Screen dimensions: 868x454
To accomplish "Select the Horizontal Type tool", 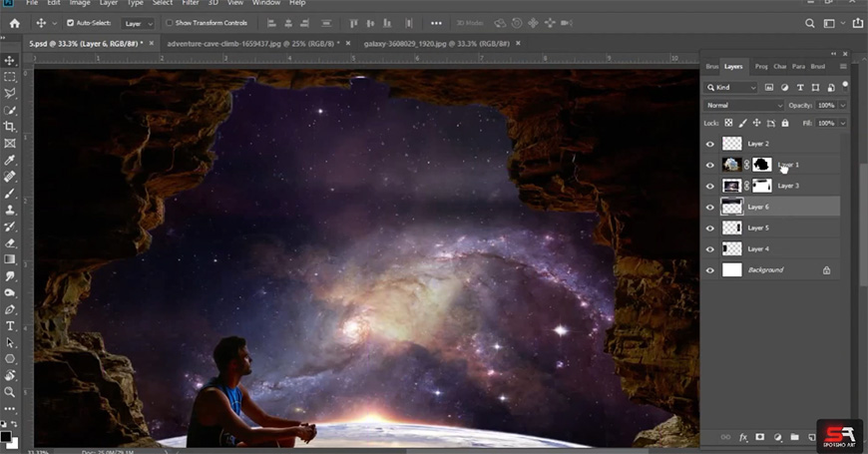I will (9, 325).
